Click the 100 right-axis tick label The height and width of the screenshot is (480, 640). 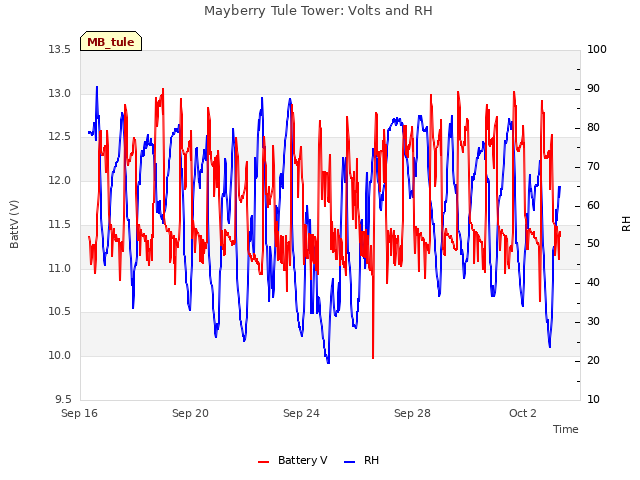597,50
